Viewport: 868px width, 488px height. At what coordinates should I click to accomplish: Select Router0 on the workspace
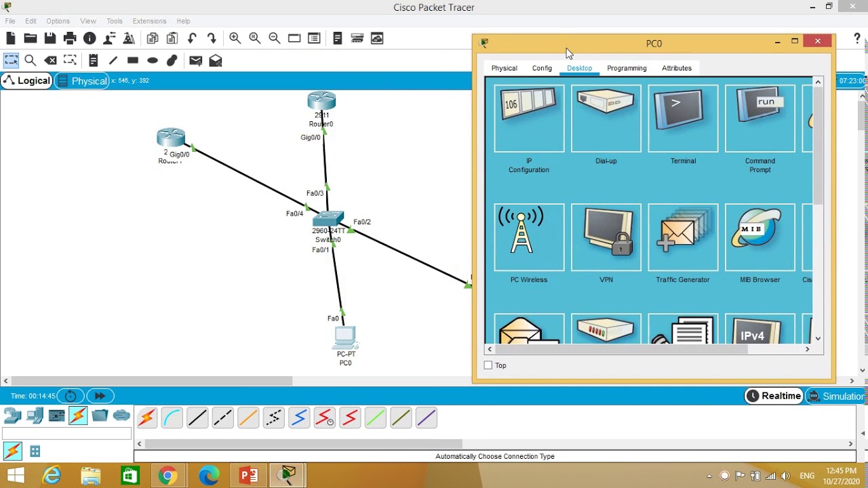(x=321, y=102)
